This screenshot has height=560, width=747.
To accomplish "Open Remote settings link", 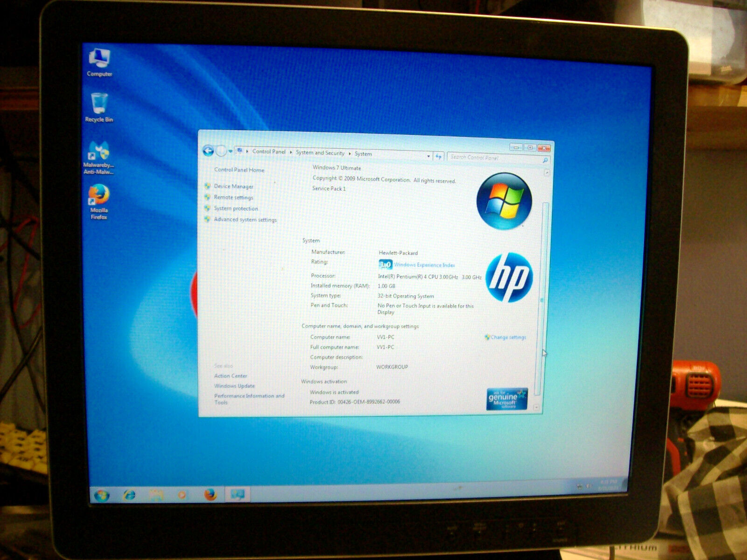I will pyautogui.click(x=233, y=197).
